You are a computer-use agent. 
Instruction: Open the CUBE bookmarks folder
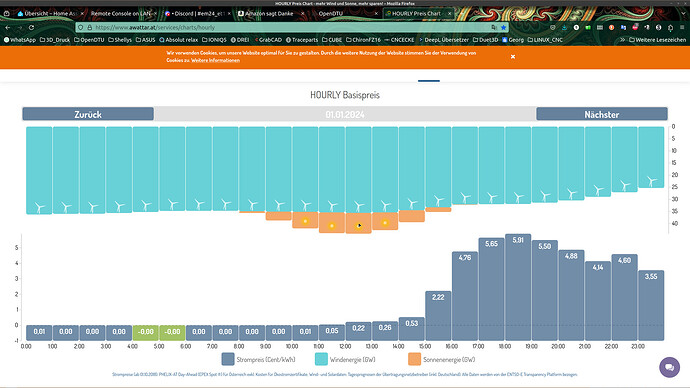[332, 40]
